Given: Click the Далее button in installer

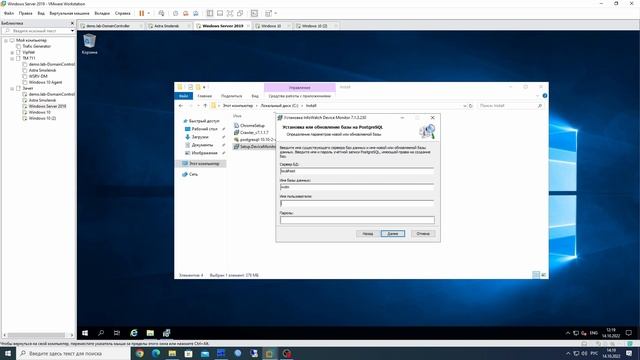Looking at the screenshot, I should click(x=393, y=233).
